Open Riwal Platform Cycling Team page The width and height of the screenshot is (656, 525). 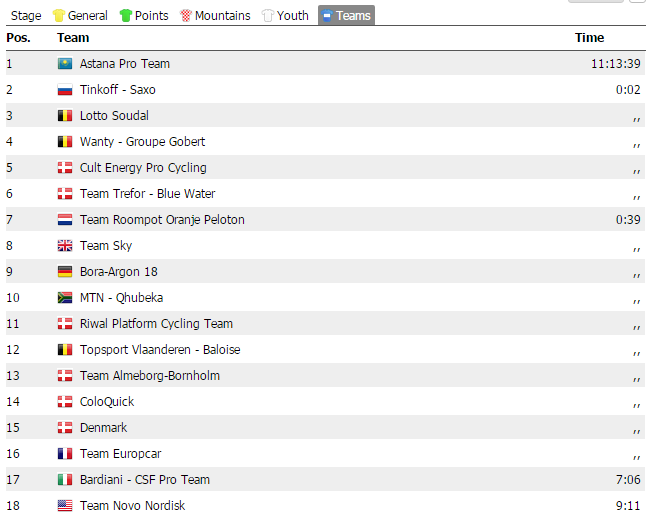[156, 323]
